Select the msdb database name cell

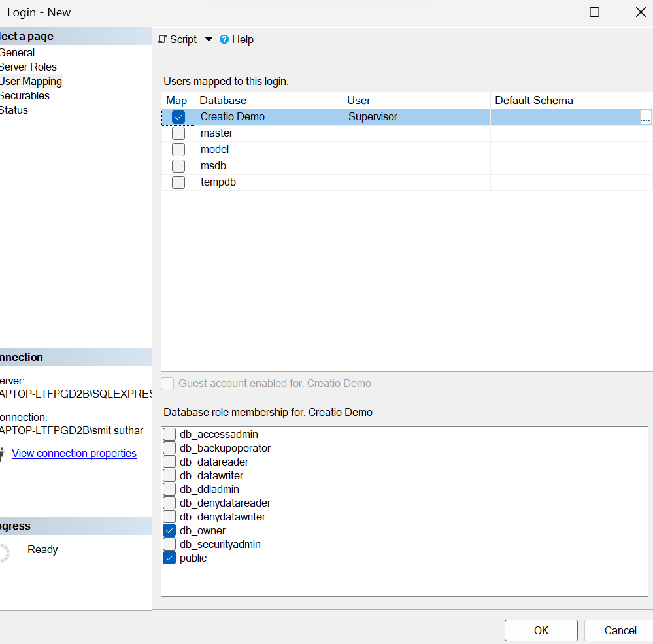(x=269, y=166)
